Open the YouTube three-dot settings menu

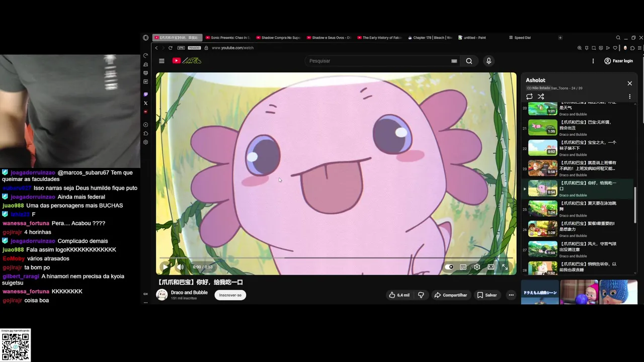pyautogui.click(x=593, y=61)
